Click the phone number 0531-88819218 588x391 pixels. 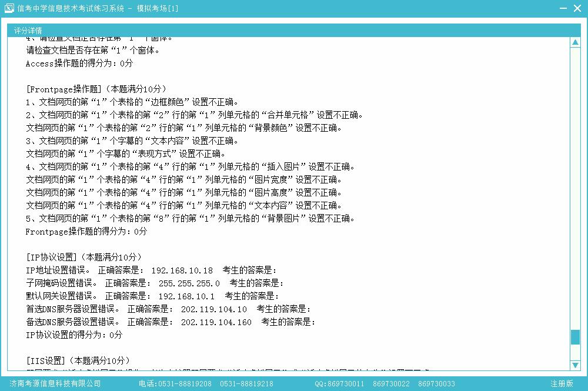pyautogui.click(x=246, y=383)
